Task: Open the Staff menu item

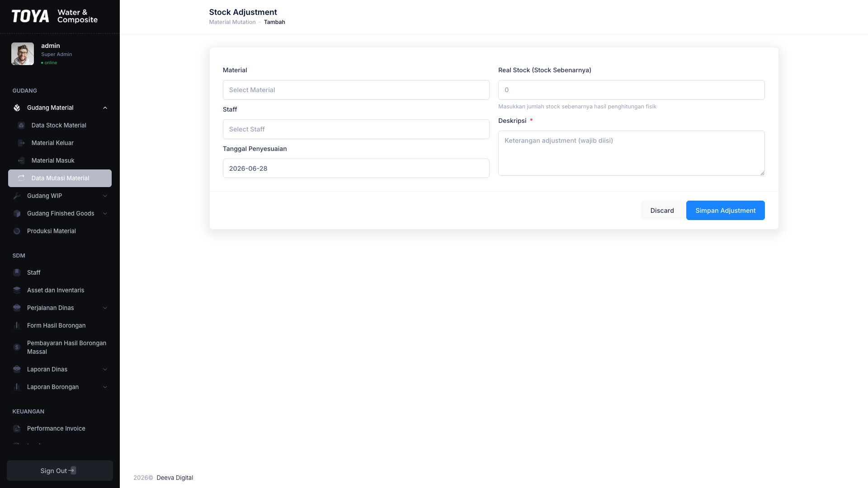Action: click(x=60, y=273)
